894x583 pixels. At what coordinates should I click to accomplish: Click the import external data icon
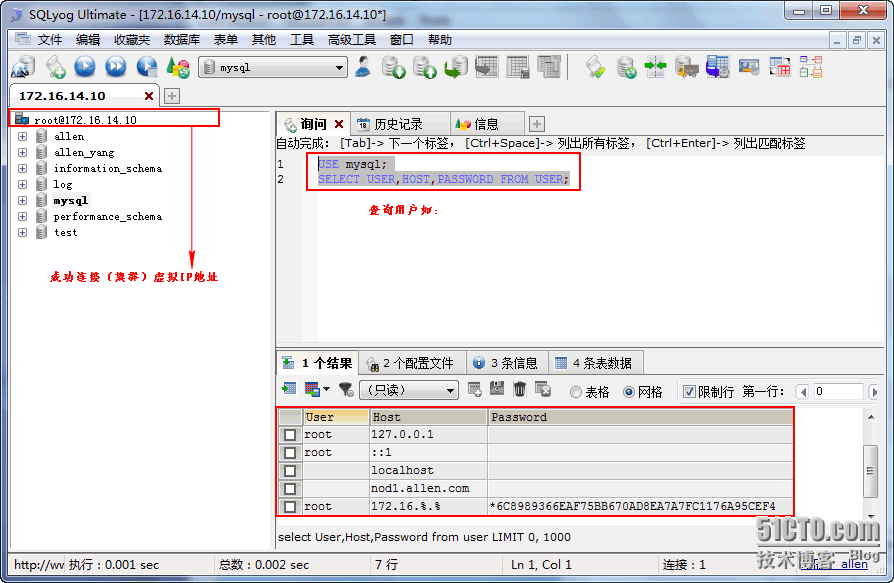393,67
